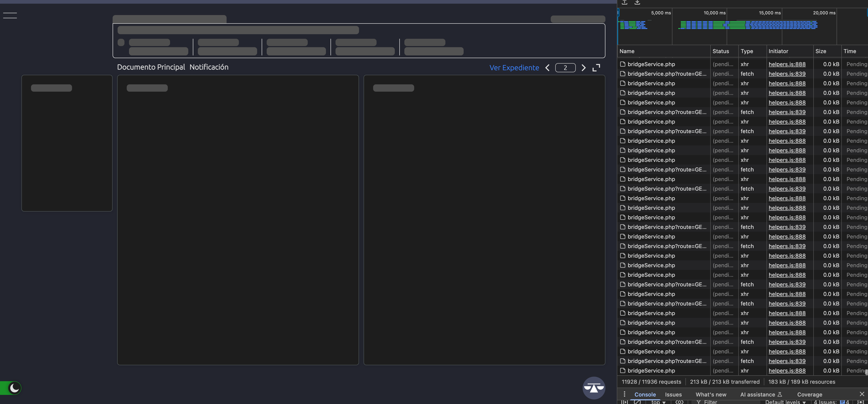Open the hamburger menu in top-left
868x404 pixels.
pyautogui.click(x=10, y=16)
